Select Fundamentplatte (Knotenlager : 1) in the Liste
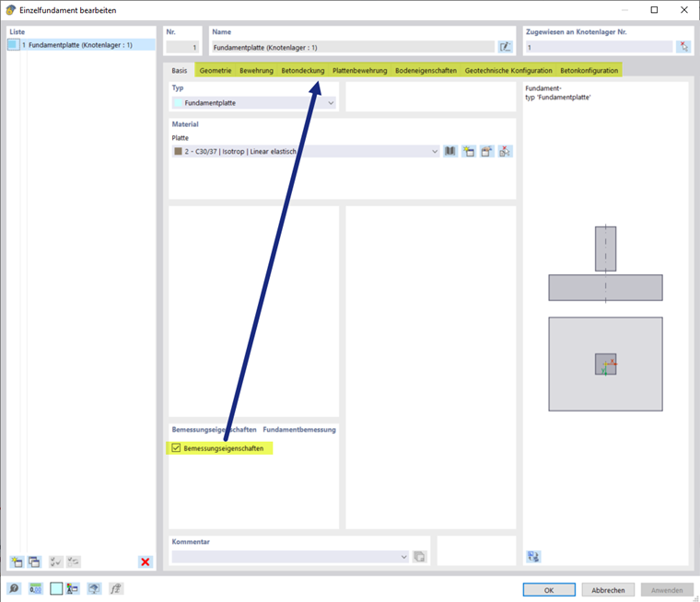The image size is (700, 602). click(x=81, y=44)
